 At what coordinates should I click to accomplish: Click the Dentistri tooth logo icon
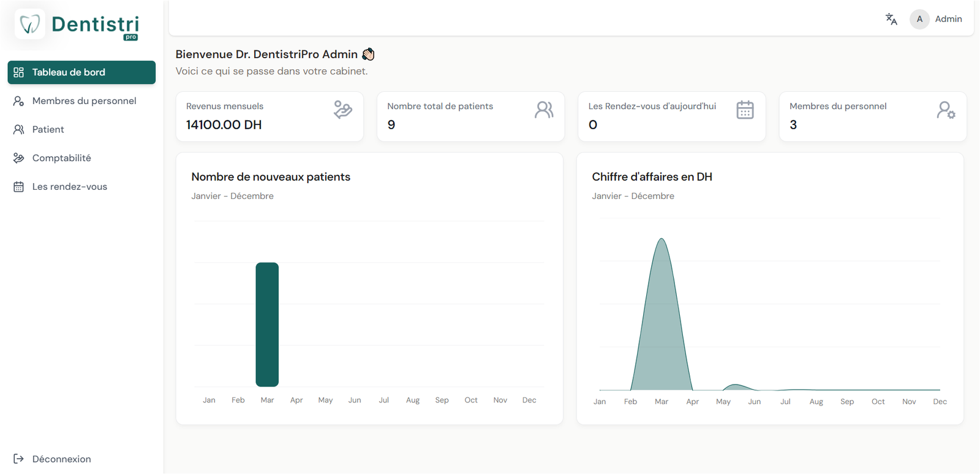point(29,24)
